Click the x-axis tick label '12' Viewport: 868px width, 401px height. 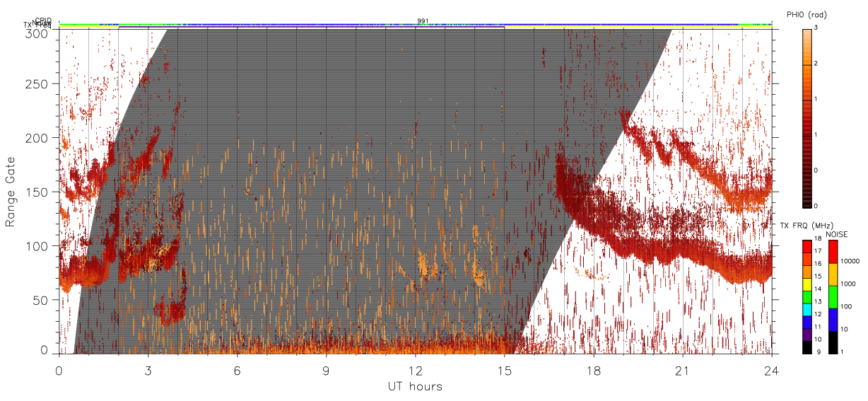pos(415,370)
